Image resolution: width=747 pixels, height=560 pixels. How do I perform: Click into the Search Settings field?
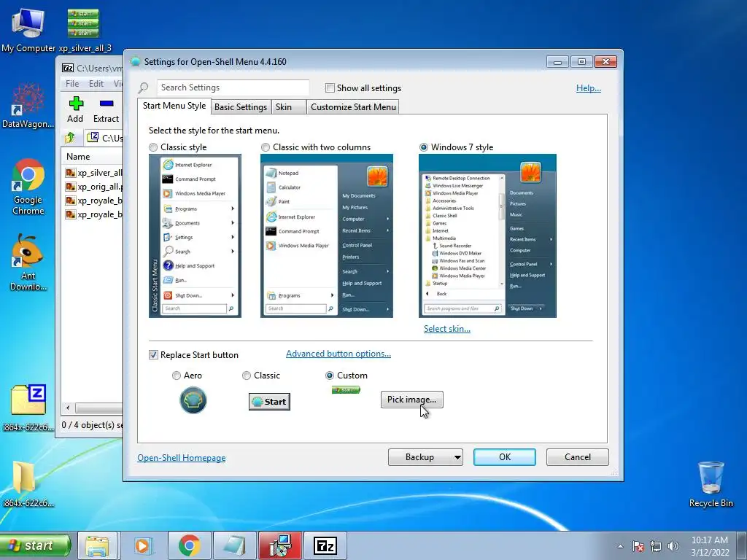pos(233,87)
